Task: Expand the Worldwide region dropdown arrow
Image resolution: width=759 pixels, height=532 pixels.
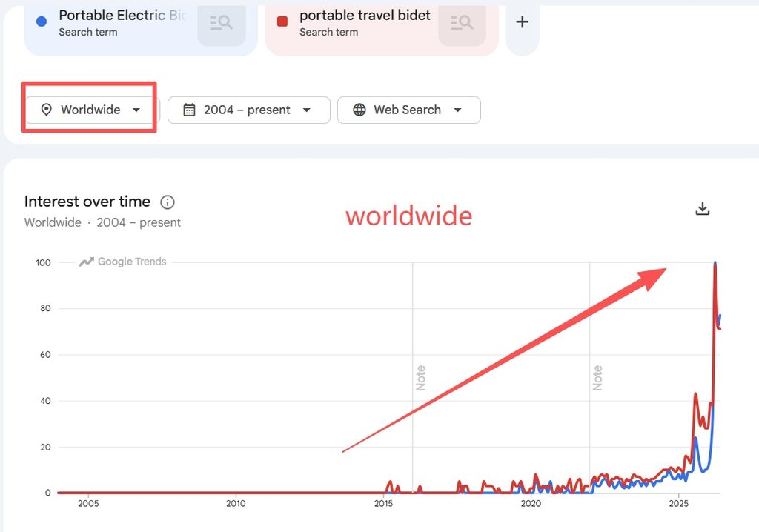Action: pyautogui.click(x=136, y=110)
